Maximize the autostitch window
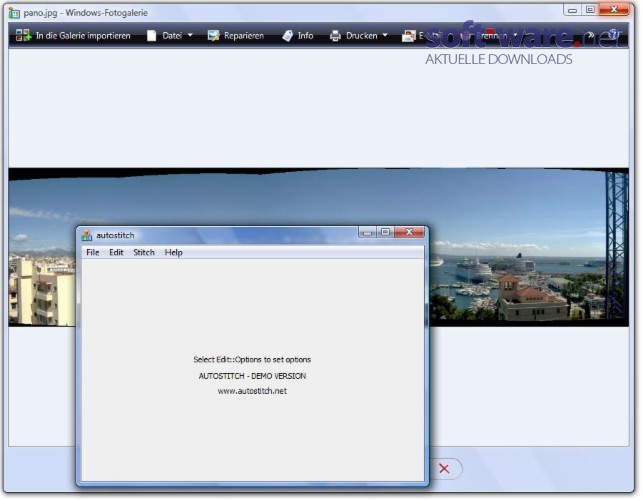The width and height of the screenshot is (643, 500). pos(385,232)
